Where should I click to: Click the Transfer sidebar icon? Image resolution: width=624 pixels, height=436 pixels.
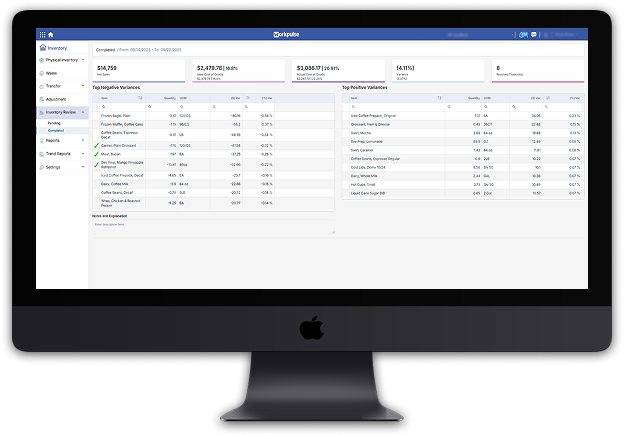(41, 86)
